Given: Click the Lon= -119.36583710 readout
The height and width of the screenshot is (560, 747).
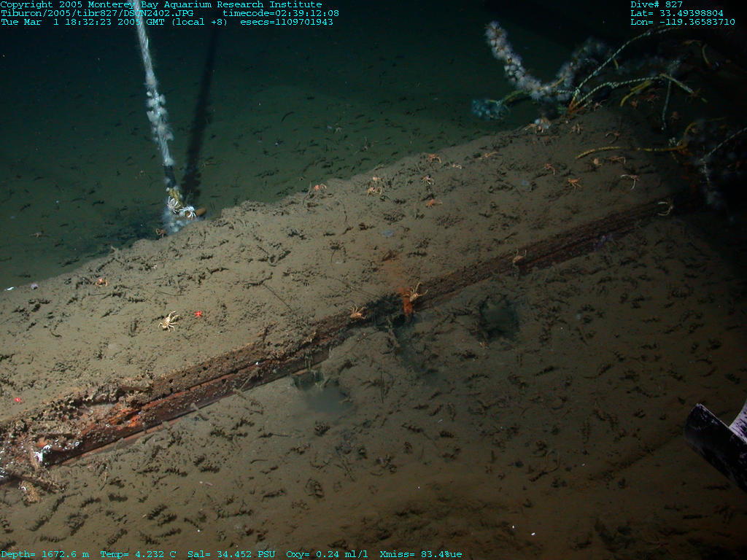Looking at the screenshot, I should tap(682, 22).
